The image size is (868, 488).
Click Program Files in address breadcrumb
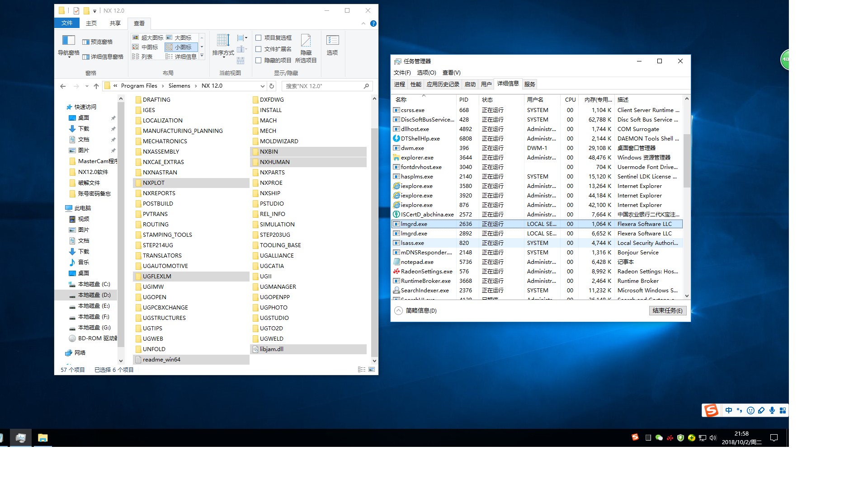coord(139,86)
